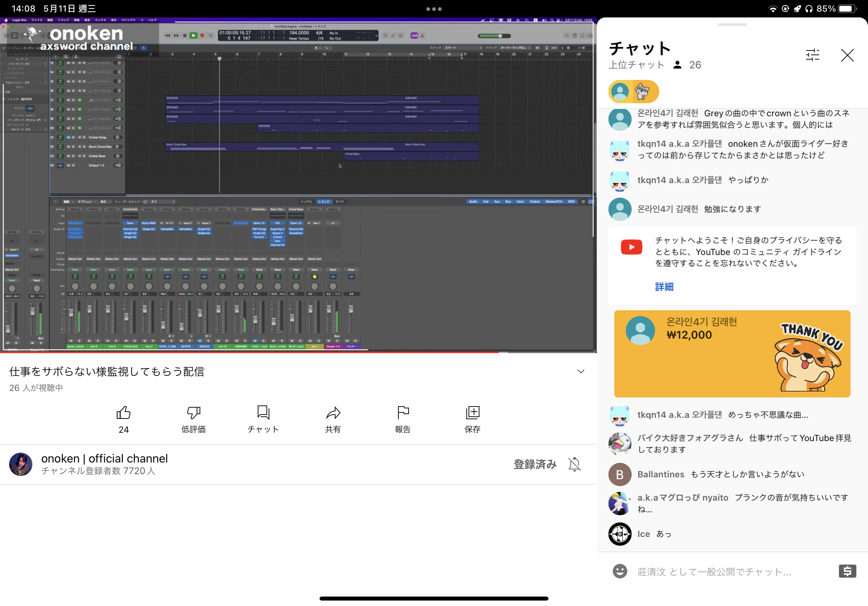Screen dimensions: 868x606
Task: Tap the 詳細 link in chat welcome notice
Action: (664, 287)
